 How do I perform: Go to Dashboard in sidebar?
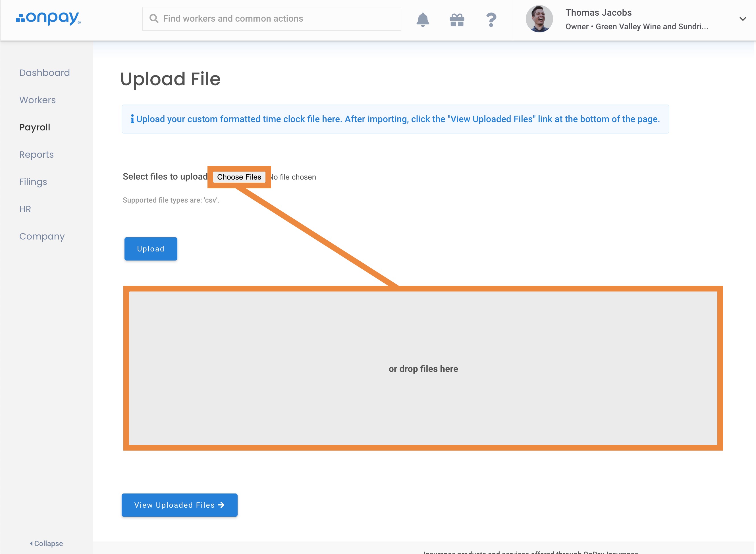[45, 73]
